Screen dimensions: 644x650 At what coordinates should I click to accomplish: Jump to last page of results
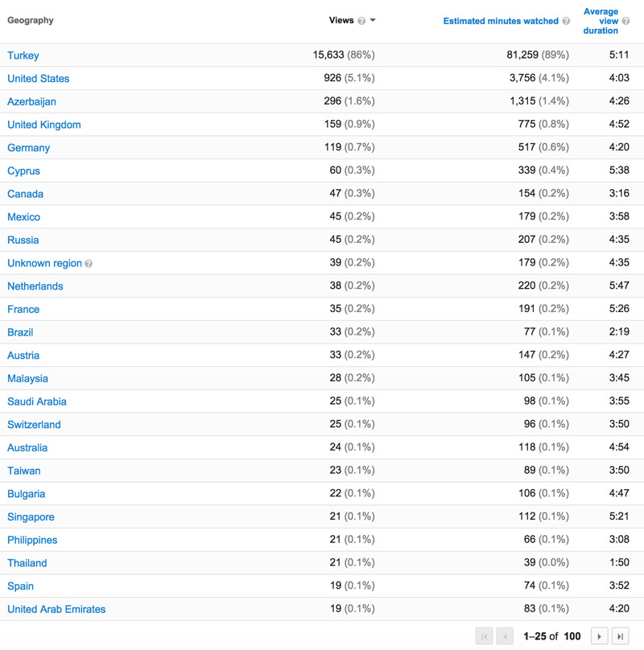621,636
